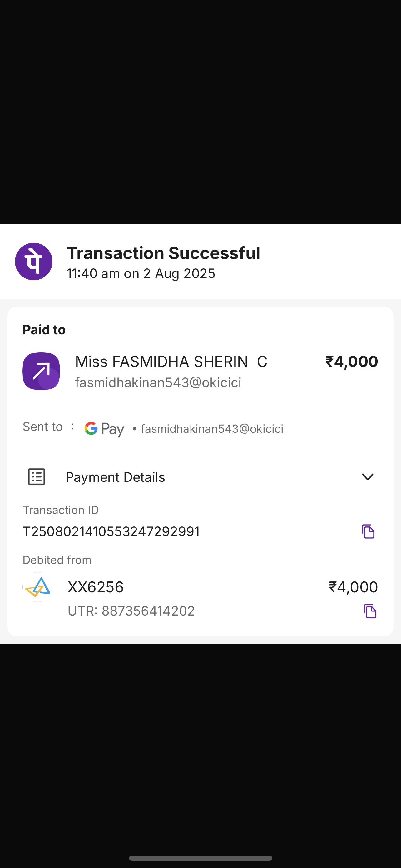This screenshot has height=868, width=401.
Task: Select recipient name Miss FASMIDHA SHERIN C
Action: point(171,362)
